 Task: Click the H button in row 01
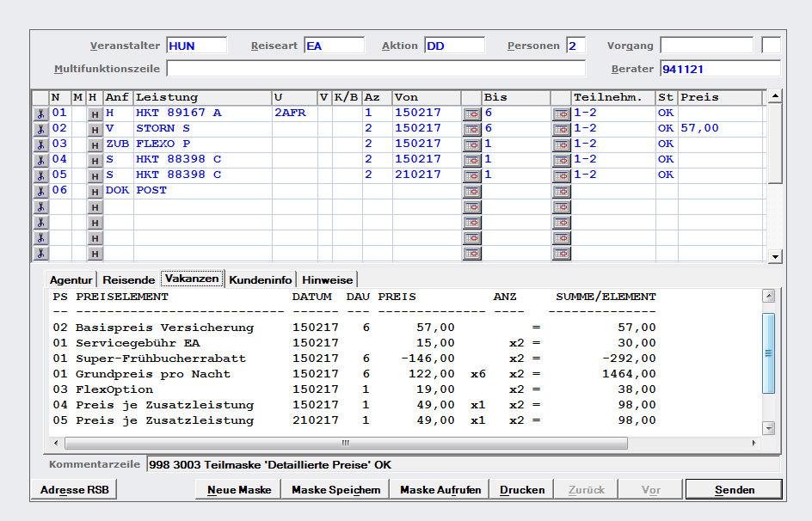tap(95, 113)
